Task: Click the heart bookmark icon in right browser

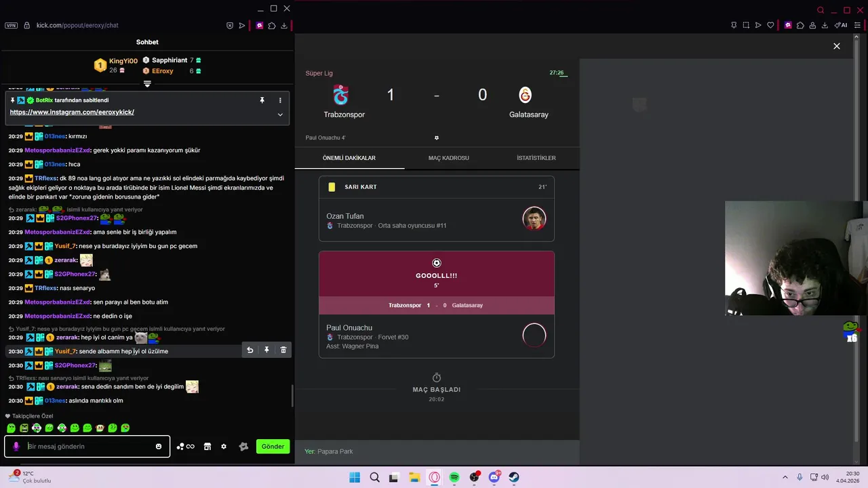Action: 770,25
